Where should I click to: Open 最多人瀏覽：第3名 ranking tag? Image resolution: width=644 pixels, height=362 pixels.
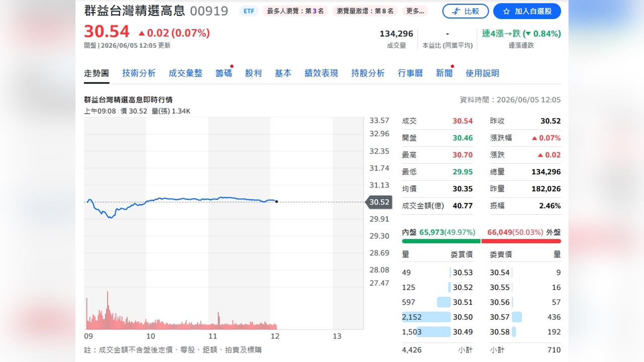295,11
